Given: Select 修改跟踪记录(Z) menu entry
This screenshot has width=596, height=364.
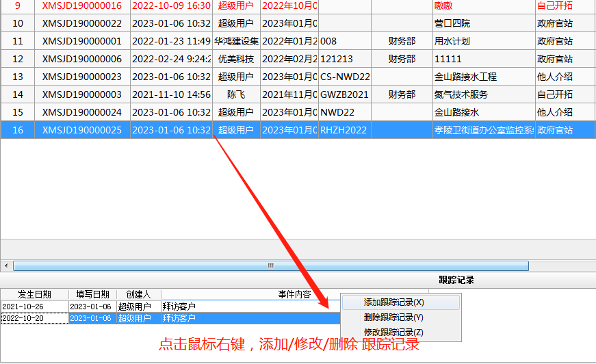Looking at the screenshot, I should (x=394, y=332).
